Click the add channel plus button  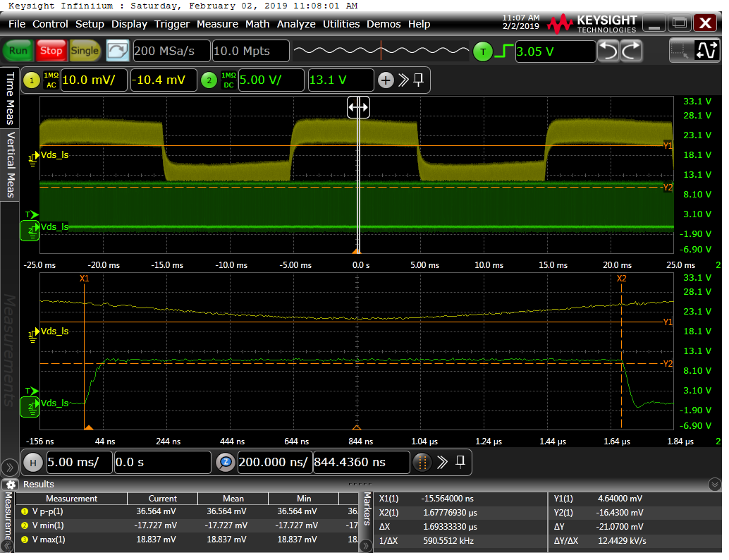point(385,80)
